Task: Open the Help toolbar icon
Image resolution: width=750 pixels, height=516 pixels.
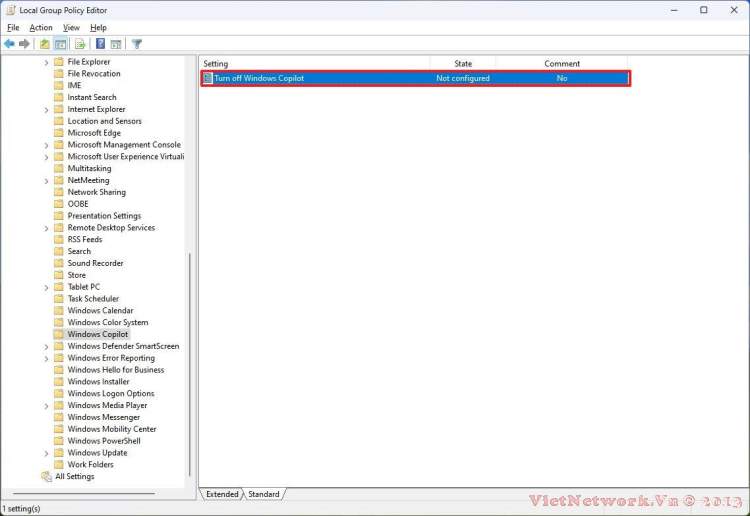Action: click(x=100, y=44)
